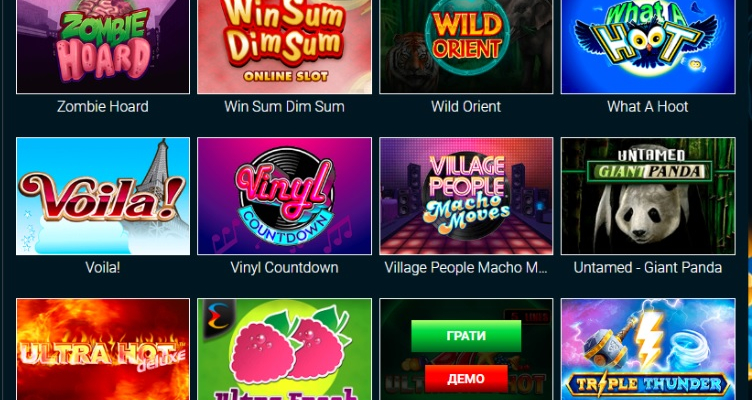Click the green ГРАТИ play button
Screen dimensions: 752x400
(x=466, y=336)
